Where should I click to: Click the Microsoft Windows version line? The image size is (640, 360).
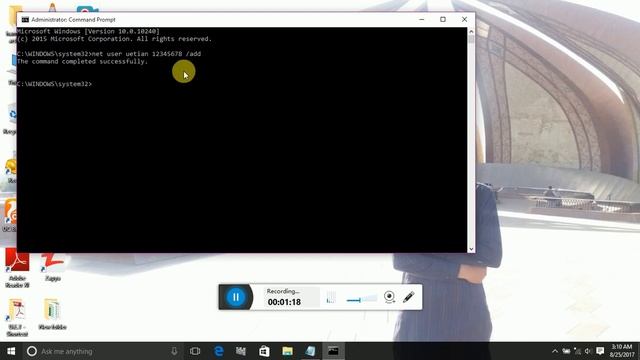tap(88, 31)
